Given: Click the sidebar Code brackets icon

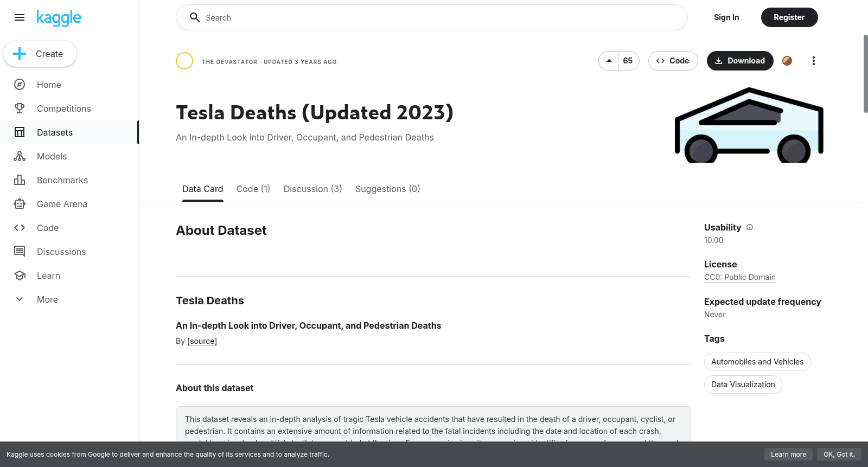Looking at the screenshot, I should pos(20,228).
